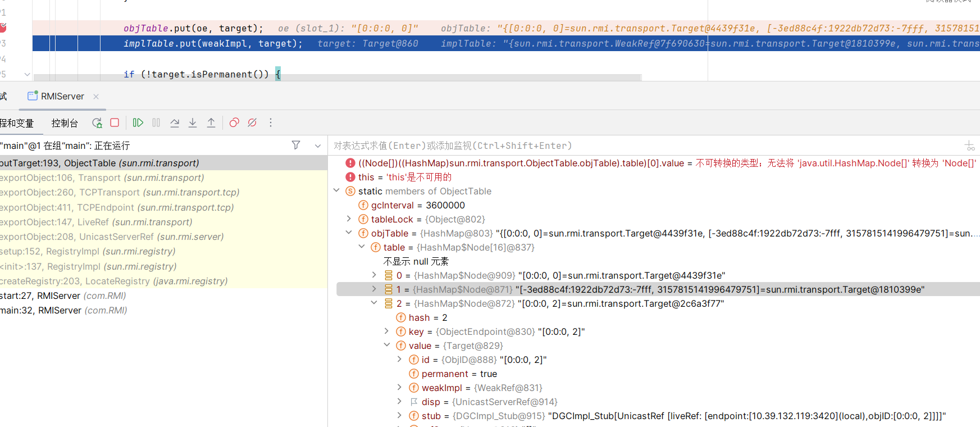This screenshot has height=427, width=980.
Task: Click the array icon of element 2
Action: (x=389, y=303)
